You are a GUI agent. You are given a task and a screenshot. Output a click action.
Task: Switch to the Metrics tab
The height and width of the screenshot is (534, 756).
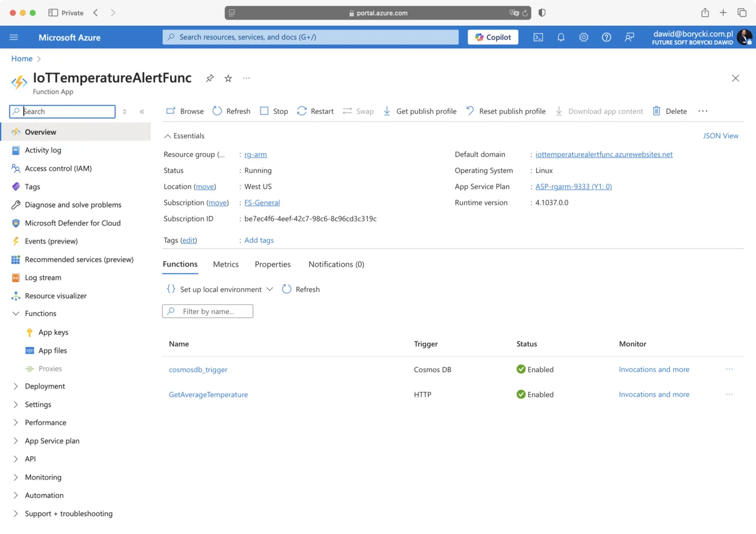pos(226,264)
